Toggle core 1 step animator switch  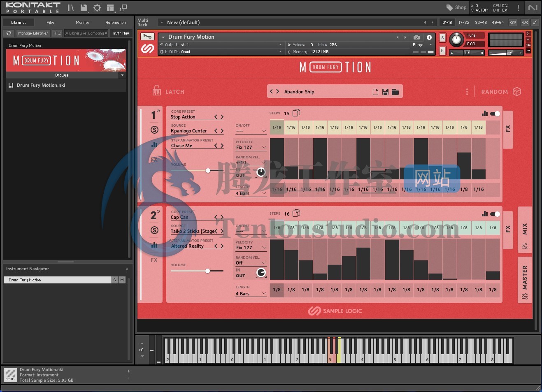coord(495,114)
